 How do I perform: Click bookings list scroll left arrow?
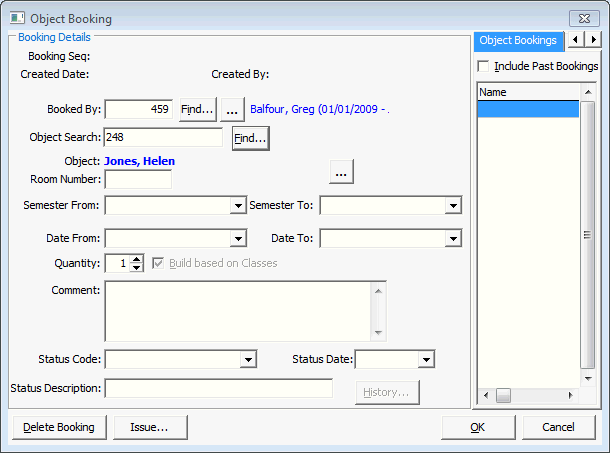click(486, 395)
